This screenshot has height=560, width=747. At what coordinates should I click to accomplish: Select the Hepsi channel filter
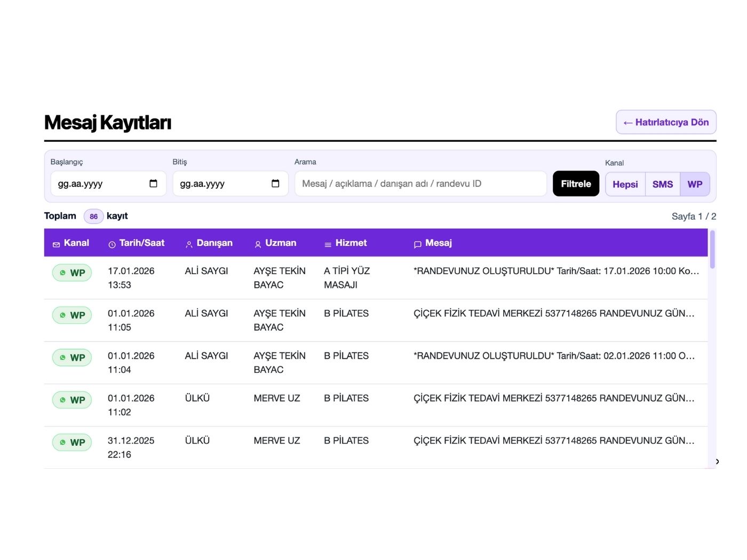(625, 184)
